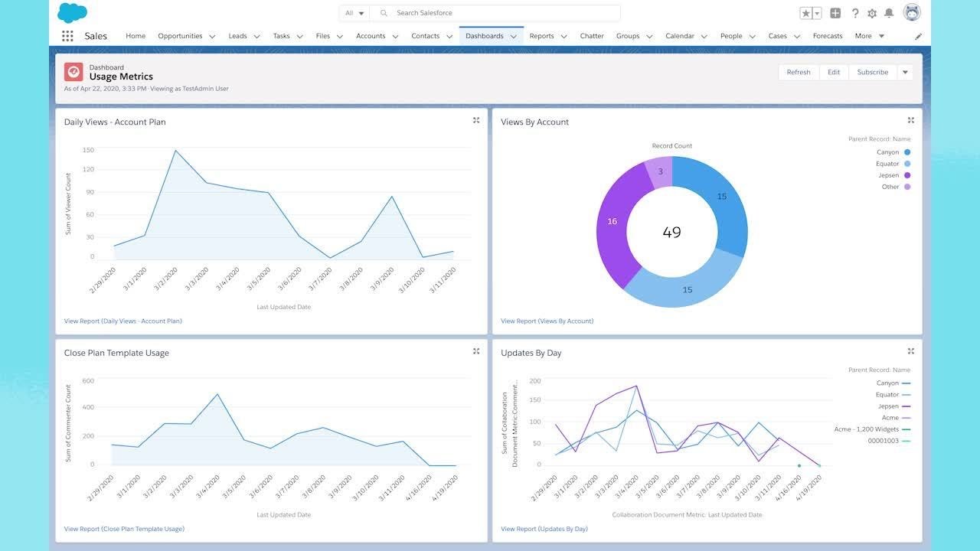Go to the Forecasts tab
The width and height of the screenshot is (980, 551).
point(828,36)
